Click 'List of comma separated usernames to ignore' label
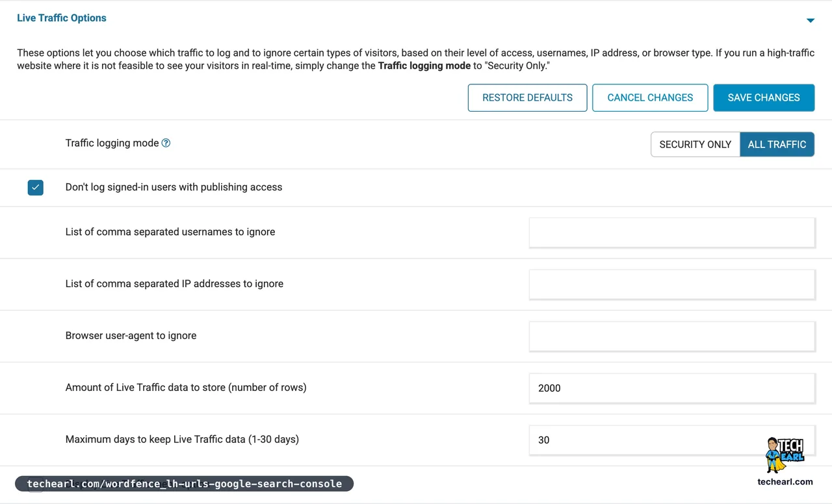Screen dimensions: 832x504 pyautogui.click(x=170, y=232)
